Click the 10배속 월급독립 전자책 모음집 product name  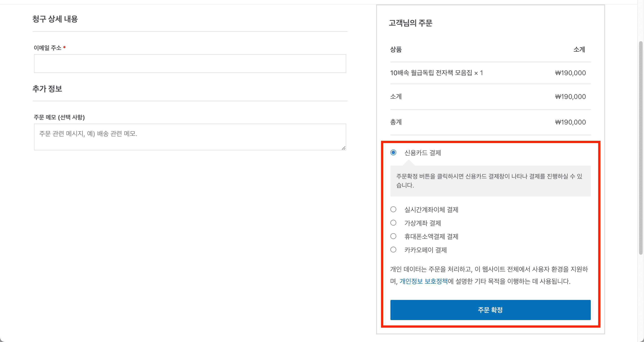[x=431, y=73]
